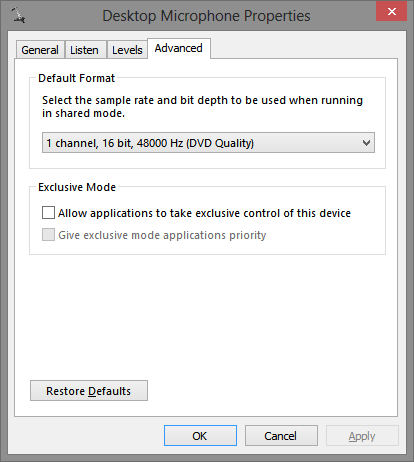Click the 'Desktop Microphone Properties' title bar text
The image size is (414, 462).
tap(206, 16)
